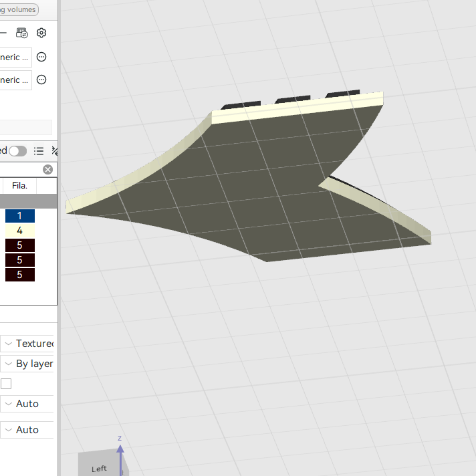Toggle the Advanced settings switch
Image resolution: width=476 pixels, height=476 pixels.
17,151
